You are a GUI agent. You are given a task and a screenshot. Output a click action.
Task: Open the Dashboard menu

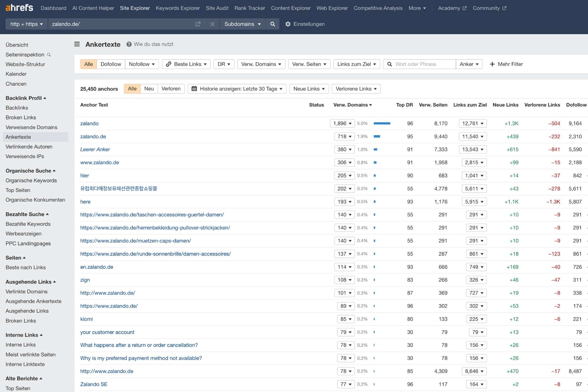click(53, 8)
